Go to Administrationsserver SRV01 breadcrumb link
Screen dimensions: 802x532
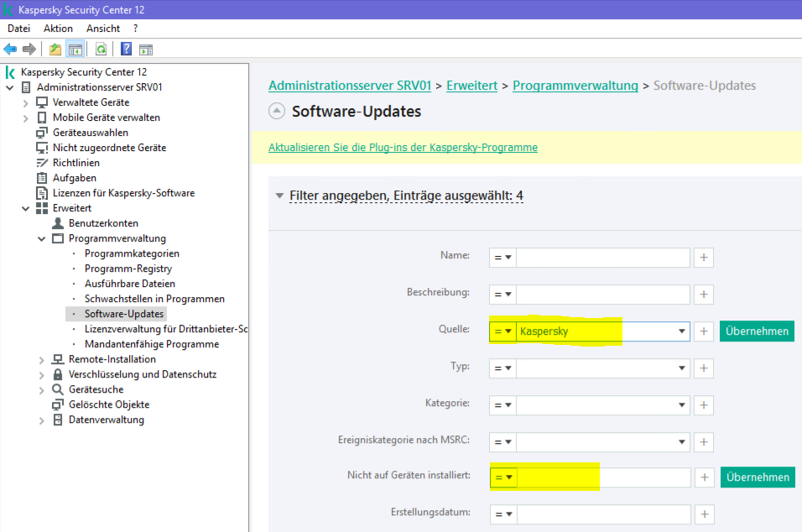point(350,86)
